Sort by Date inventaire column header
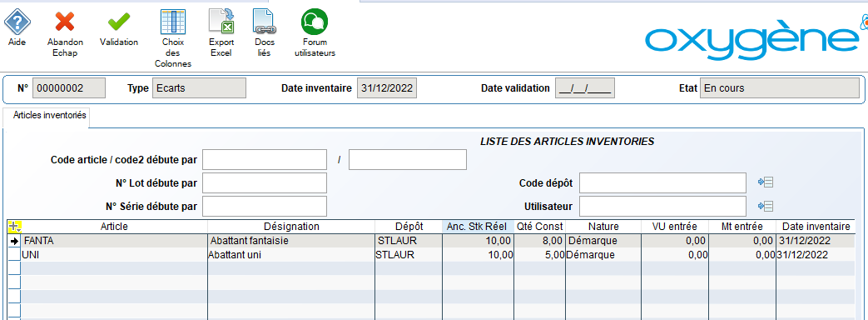 tap(816, 227)
